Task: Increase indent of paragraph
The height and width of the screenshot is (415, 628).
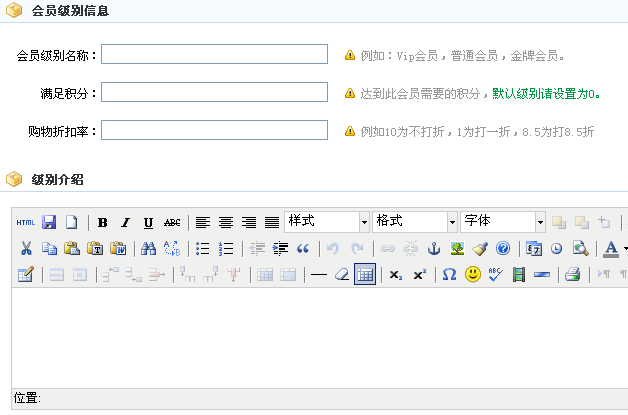Action: click(x=280, y=248)
